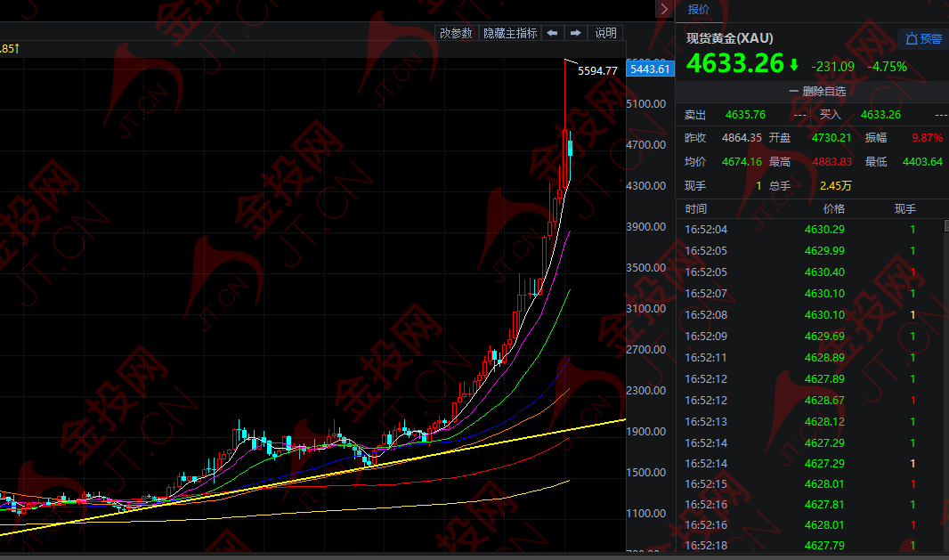949x560 pixels.
Task: Switch to the 报价 tab
Action: 699,10
